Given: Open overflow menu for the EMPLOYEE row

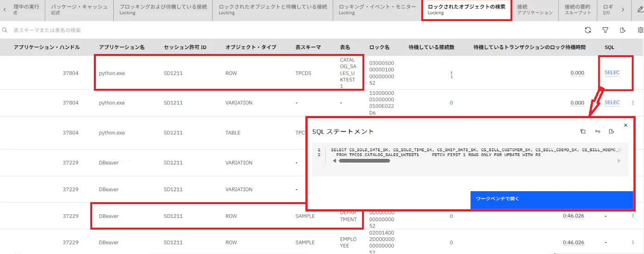Looking at the screenshot, I should (x=633, y=242).
